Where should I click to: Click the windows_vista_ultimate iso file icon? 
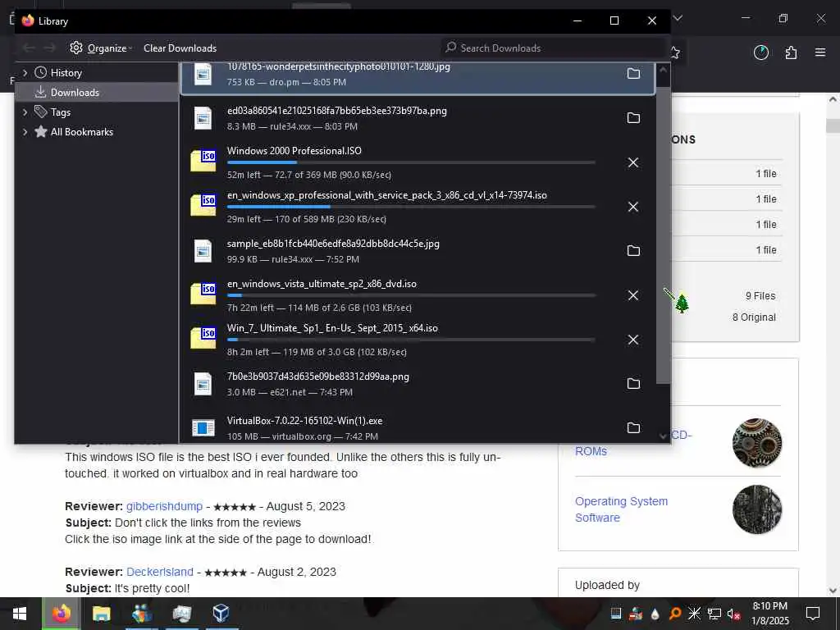(x=203, y=294)
